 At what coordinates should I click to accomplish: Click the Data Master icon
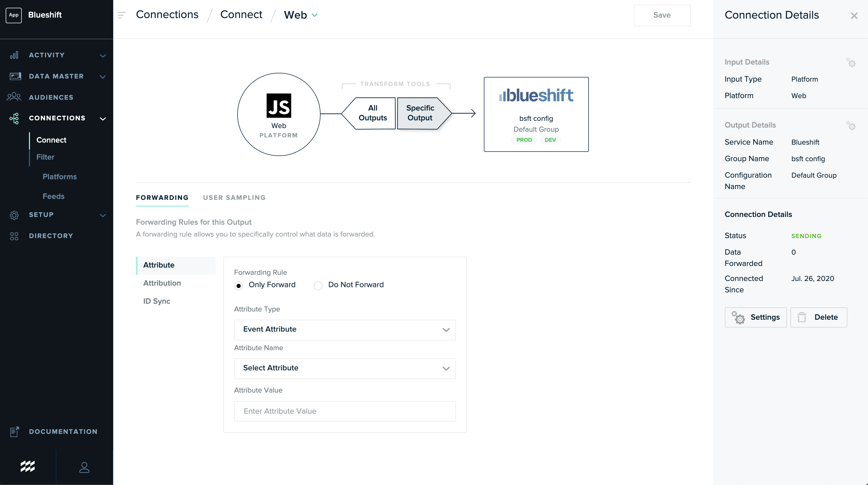pos(15,76)
